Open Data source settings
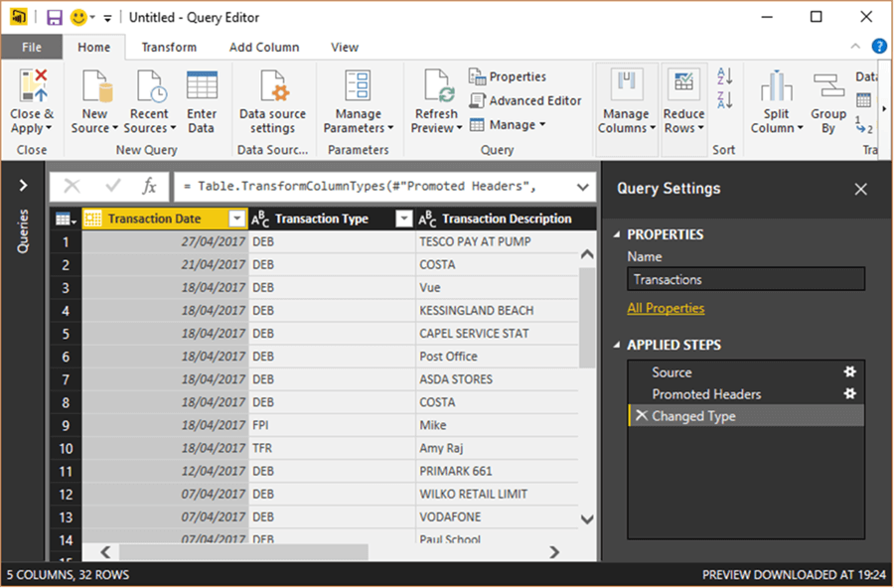This screenshot has width=894, height=588. [272, 87]
